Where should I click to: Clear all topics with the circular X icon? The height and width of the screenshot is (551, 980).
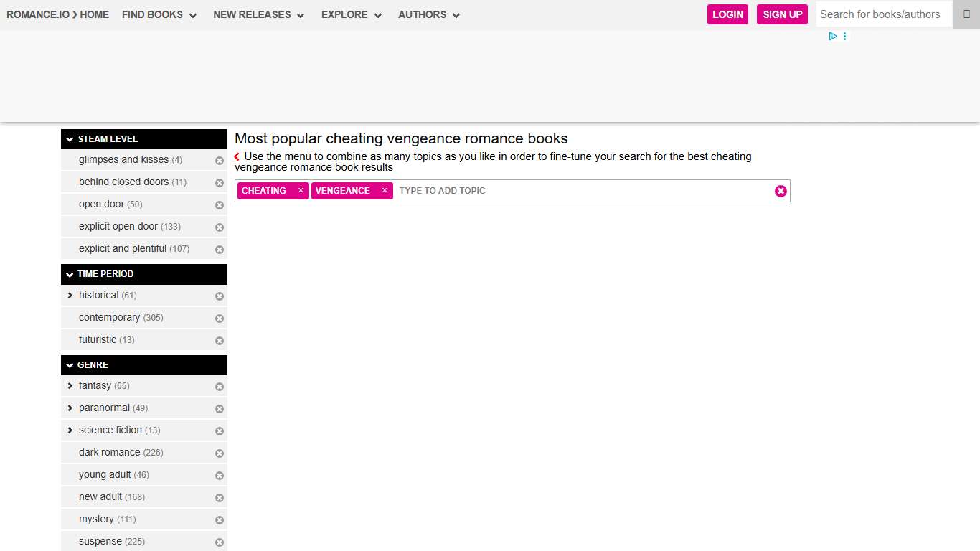point(781,191)
